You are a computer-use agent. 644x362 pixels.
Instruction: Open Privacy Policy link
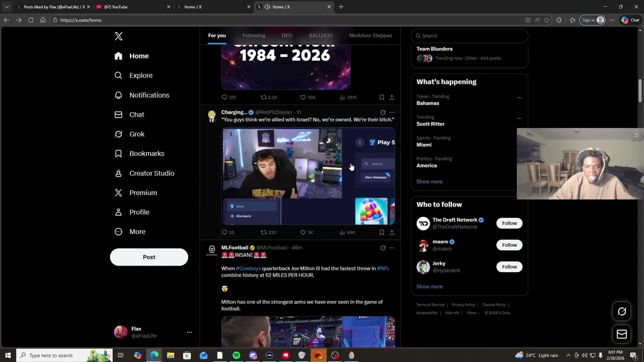coord(463,305)
